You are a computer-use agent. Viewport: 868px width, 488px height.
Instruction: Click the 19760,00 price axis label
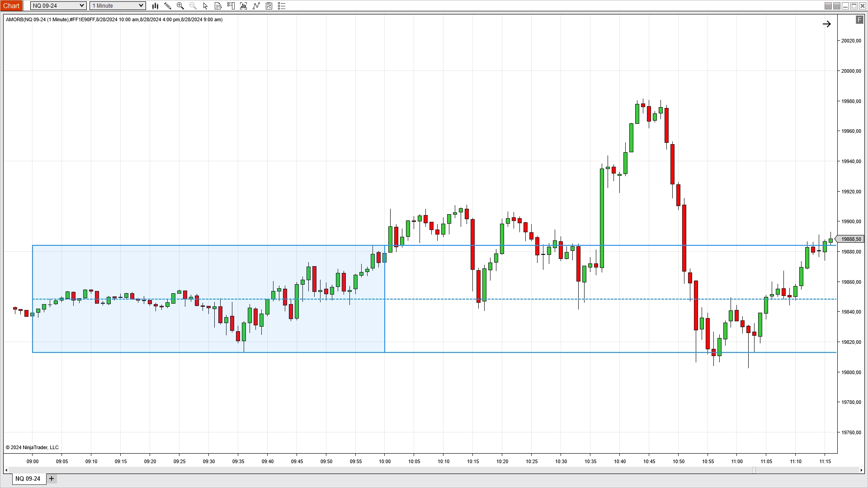(851, 432)
